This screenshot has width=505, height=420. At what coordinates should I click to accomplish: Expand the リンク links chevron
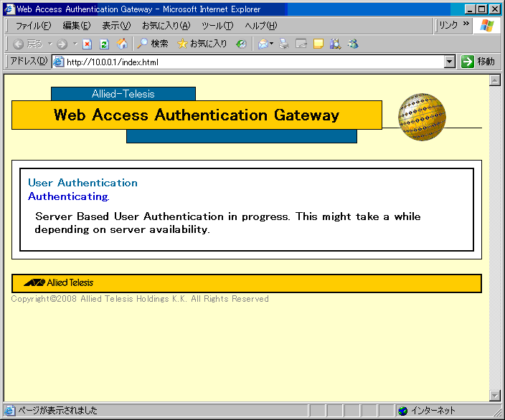tap(466, 24)
